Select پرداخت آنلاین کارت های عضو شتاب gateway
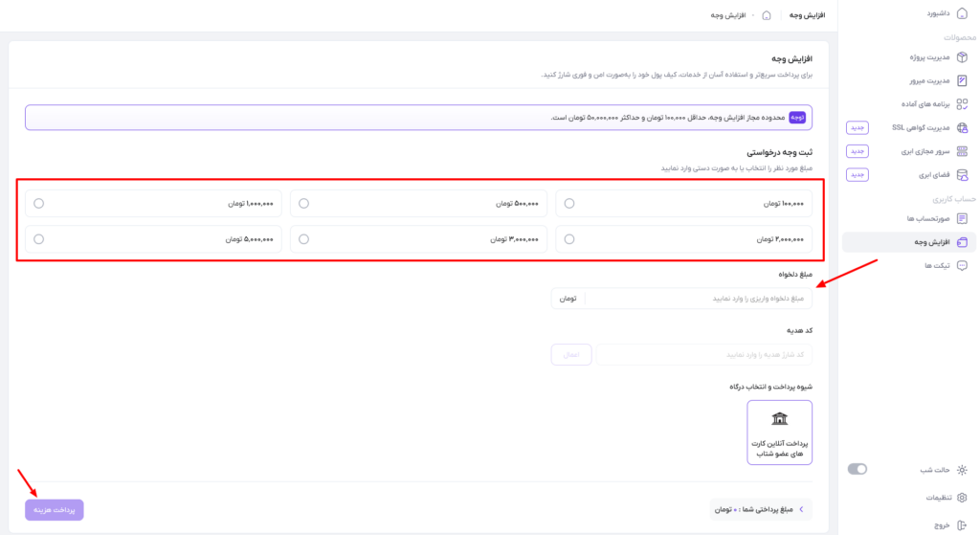The width and height of the screenshot is (980, 535). coord(779,433)
